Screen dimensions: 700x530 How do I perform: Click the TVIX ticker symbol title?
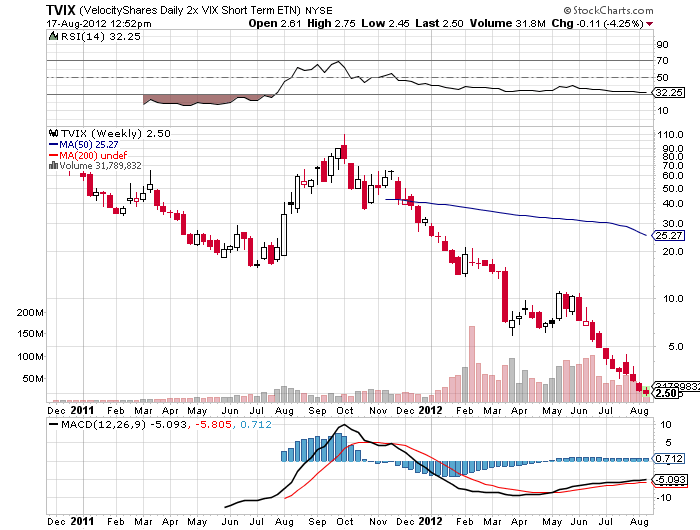click(61, 10)
